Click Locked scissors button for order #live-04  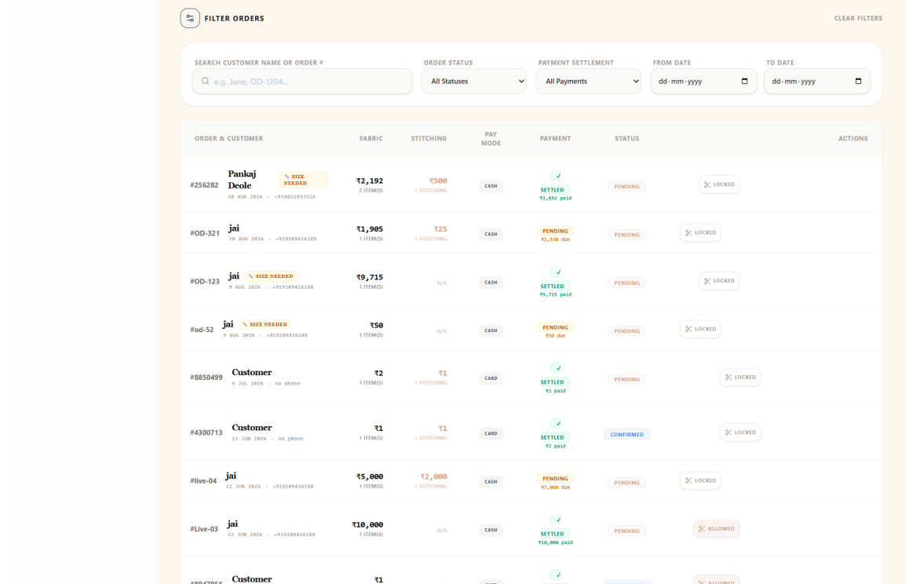[700, 481]
